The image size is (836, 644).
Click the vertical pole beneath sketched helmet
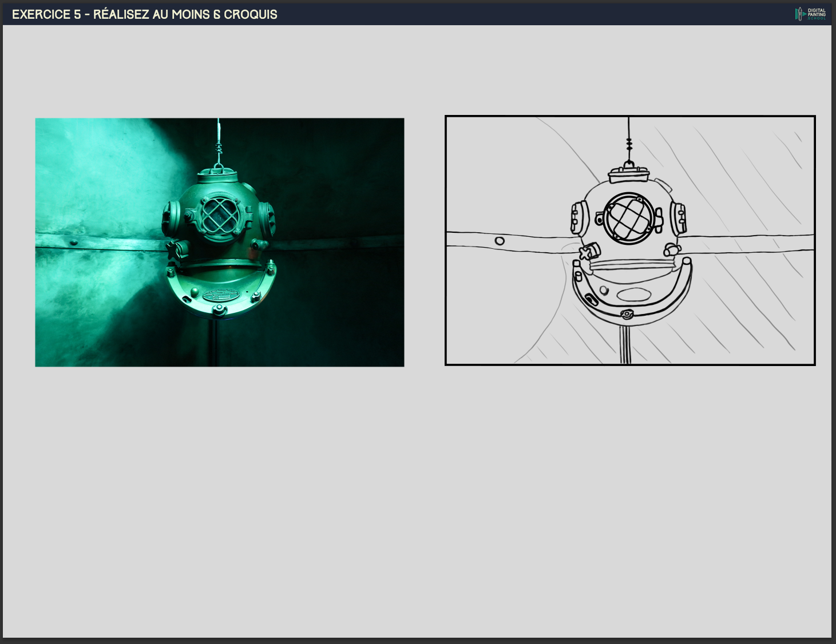point(625,345)
